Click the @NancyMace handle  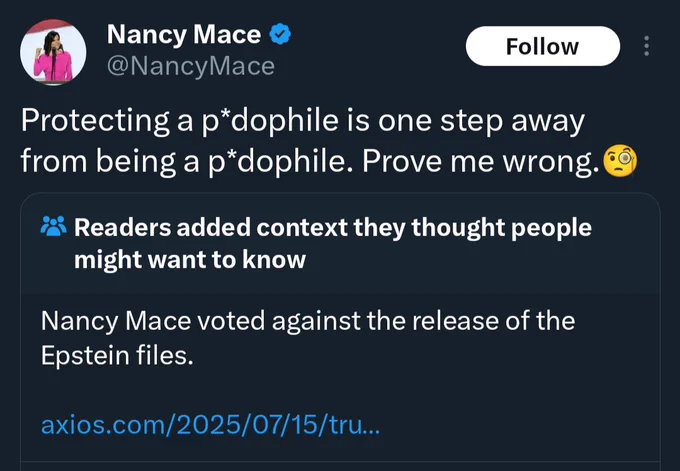click(190, 66)
